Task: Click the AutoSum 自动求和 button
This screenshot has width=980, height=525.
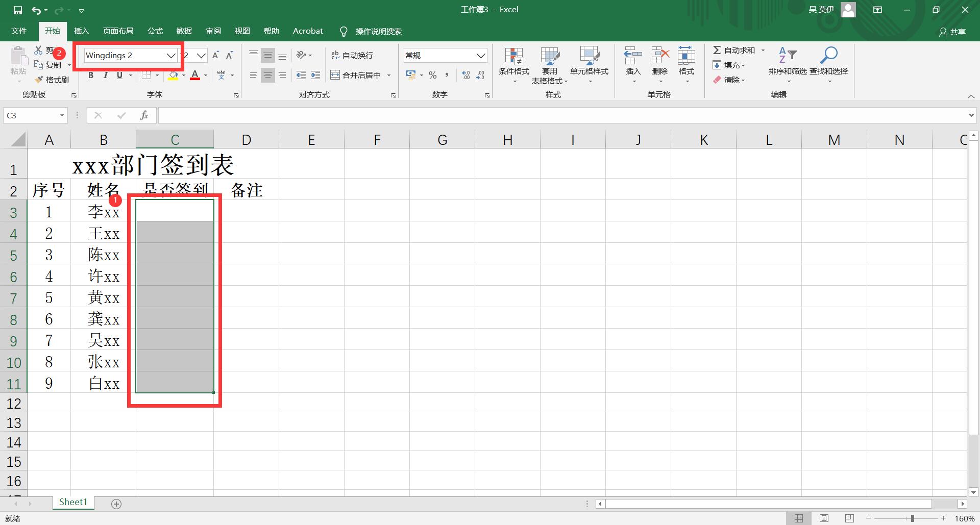Action: [734, 50]
